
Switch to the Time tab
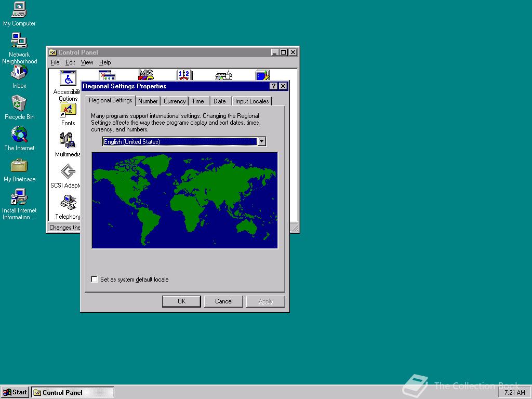click(198, 101)
